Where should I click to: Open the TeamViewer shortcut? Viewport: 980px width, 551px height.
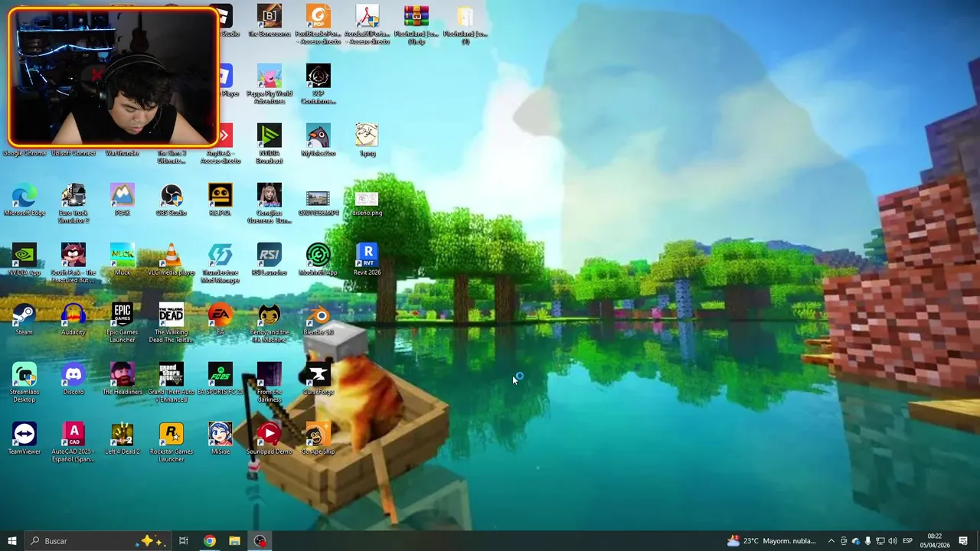click(x=24, y=439)
